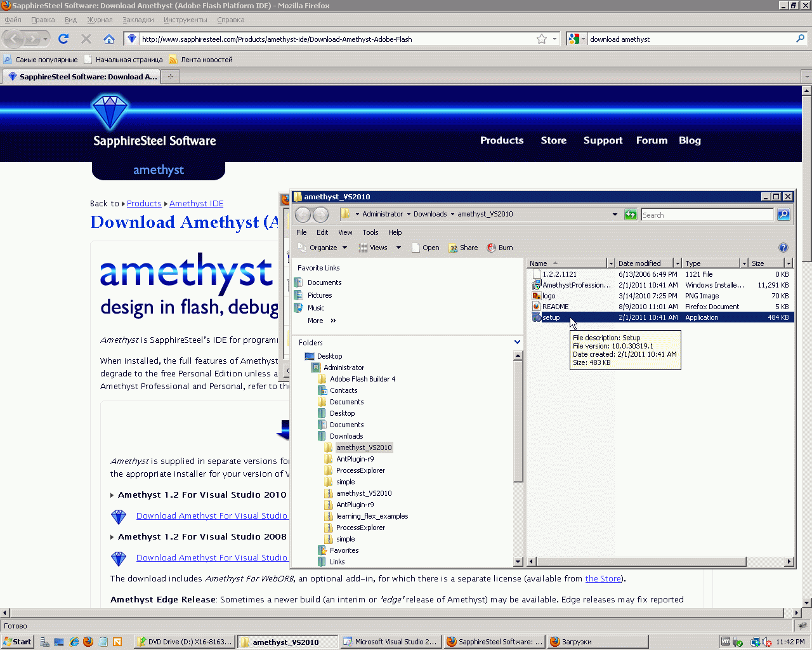Open the Firefox Инструменты menu
Image resolution: width=812 pixels, height=650 pixels.
tap(185, 20)
